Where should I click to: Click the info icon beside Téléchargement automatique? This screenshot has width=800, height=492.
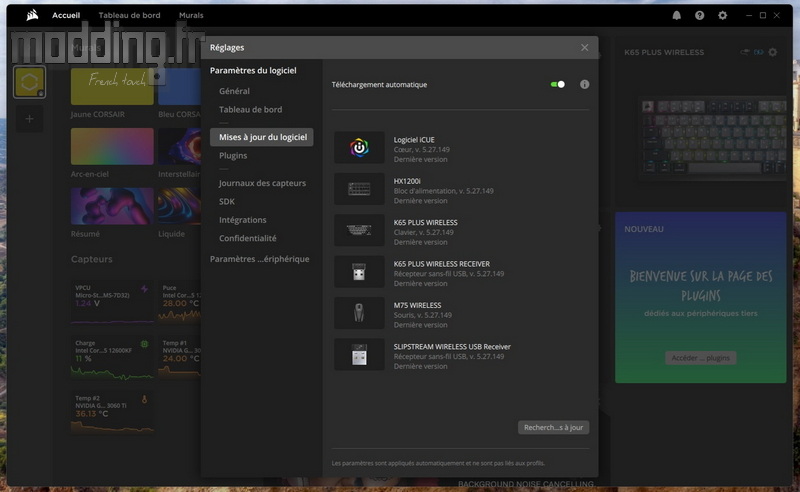(x=585, y=84)
